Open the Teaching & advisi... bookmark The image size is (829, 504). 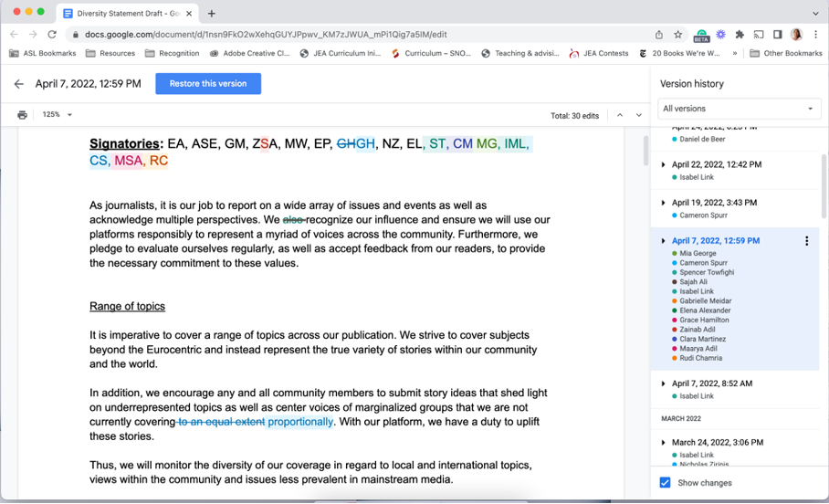[x=520, y=54]
